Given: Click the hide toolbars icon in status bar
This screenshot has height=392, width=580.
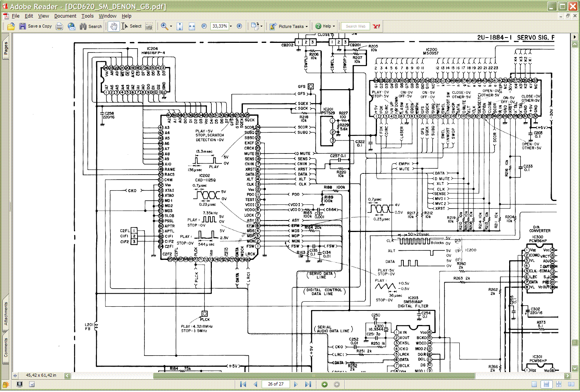Looking at the screenshot, I should (x=32, y=384).
